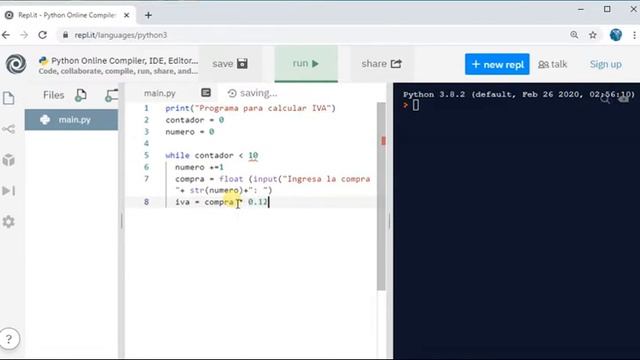Add a new file in Files panel
640x360 pixels.
click(81, 95)
